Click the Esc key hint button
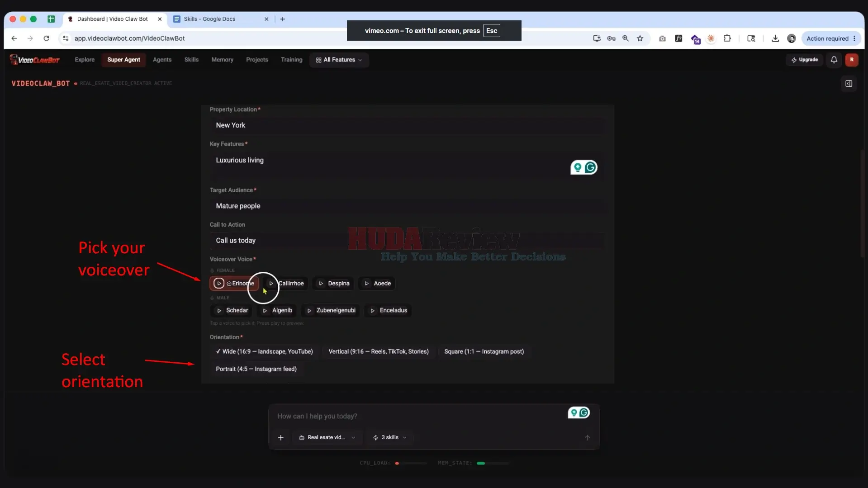The image size is (868, 488). (491, 31)
